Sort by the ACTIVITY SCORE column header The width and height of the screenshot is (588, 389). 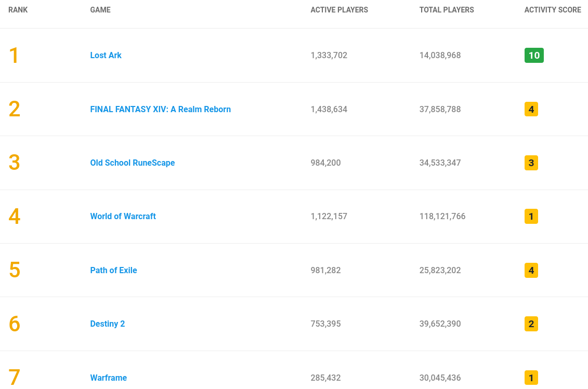(x=553, y=10)
